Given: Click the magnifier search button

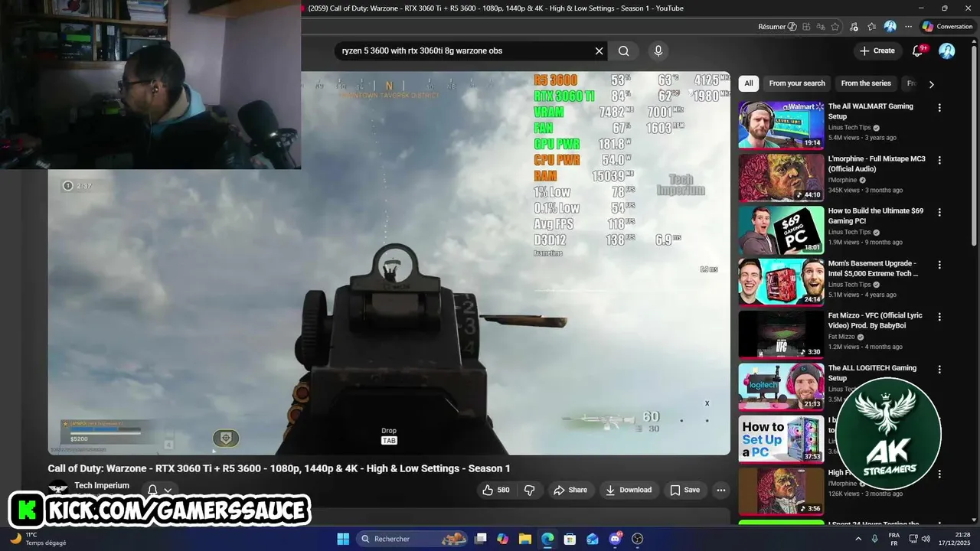Looking at the screenshot, I should (x=624, y=51).
